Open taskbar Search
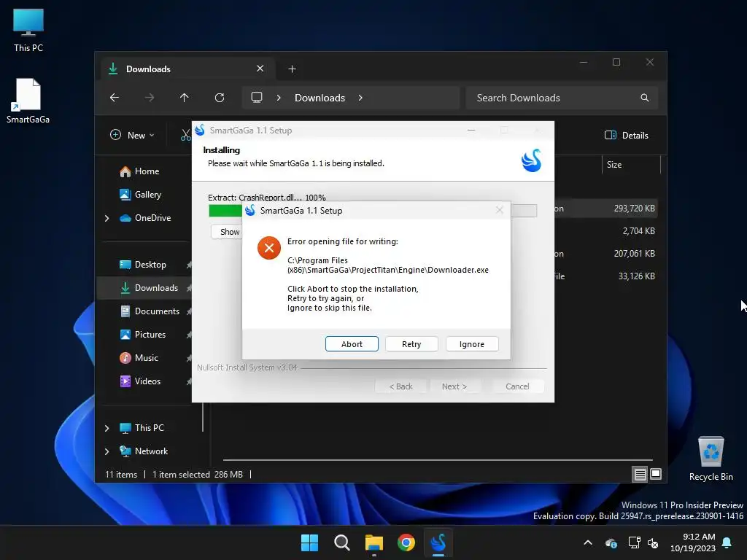747x560 pixels. click(x=341, y=542)
